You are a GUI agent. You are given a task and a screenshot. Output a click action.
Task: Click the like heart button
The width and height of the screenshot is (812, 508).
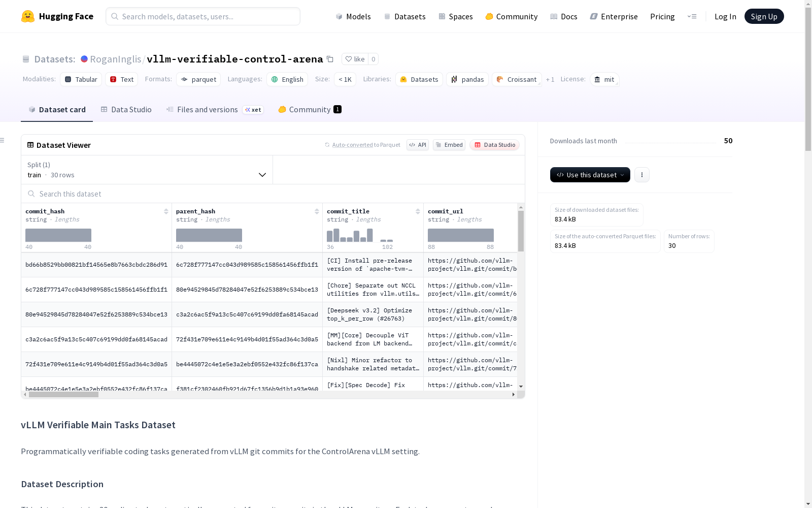pos(355,59)
